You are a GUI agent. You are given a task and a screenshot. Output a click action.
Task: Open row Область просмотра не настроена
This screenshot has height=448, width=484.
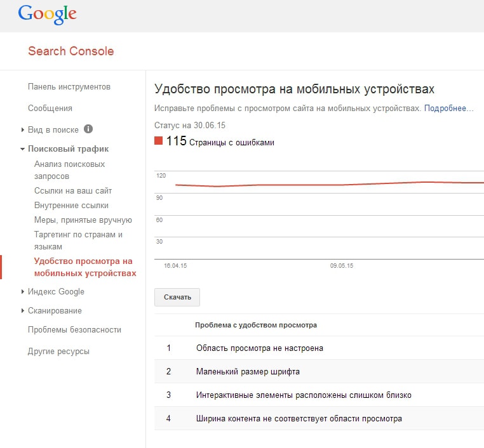[x=319, y=348]
